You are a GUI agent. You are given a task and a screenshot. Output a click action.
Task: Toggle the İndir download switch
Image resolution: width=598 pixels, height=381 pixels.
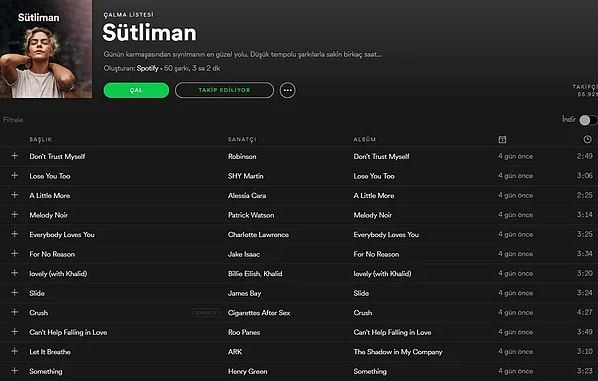point(588,120)
